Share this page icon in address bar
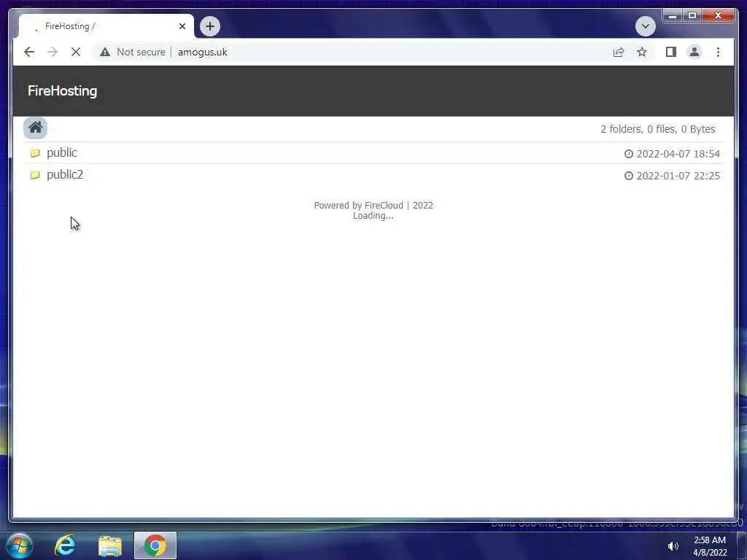747x560 pixels. coord(619,52)
